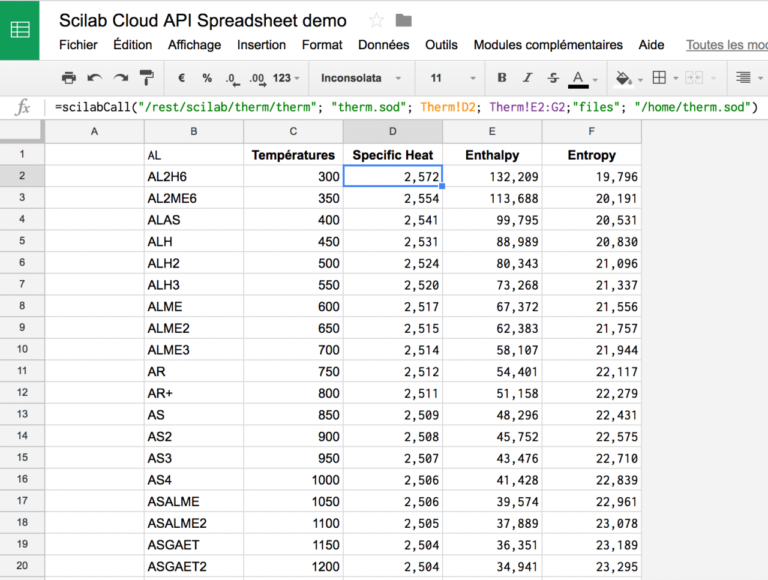
Task: Format cell as percent
Action: click(207, 78)
